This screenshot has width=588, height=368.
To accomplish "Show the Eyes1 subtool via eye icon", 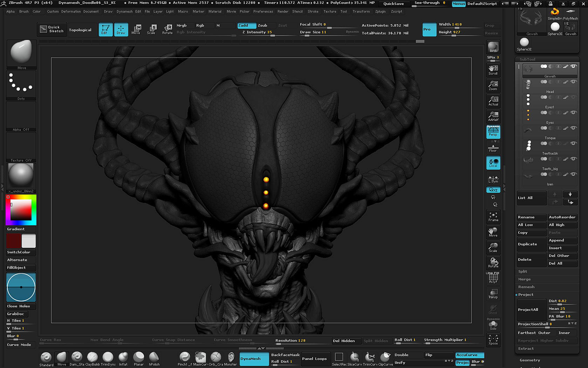I will (x=573, y=97).
